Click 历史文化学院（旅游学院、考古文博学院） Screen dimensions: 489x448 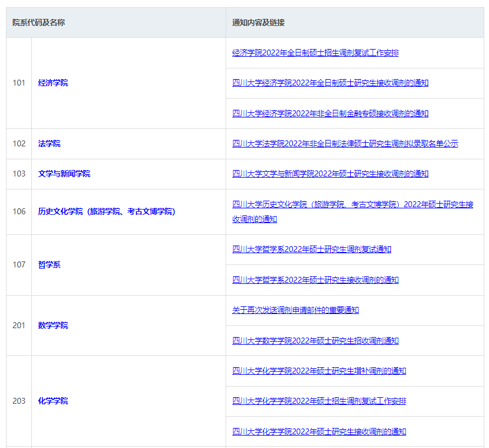pos(107,212)
